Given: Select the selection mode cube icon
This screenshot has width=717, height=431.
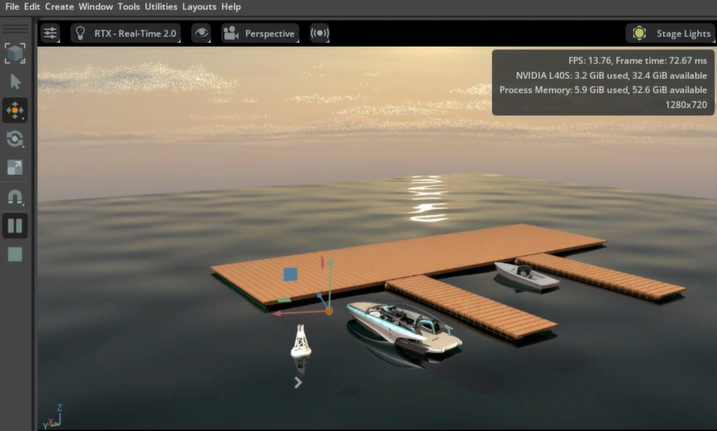Looking at the screenshot, I should pyautogui.click(x=15, y=53).
